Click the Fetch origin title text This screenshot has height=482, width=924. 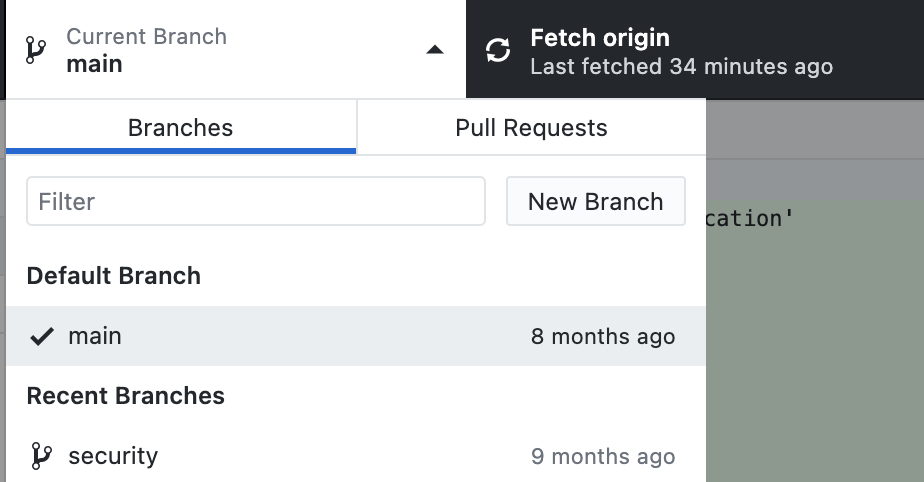600,38
